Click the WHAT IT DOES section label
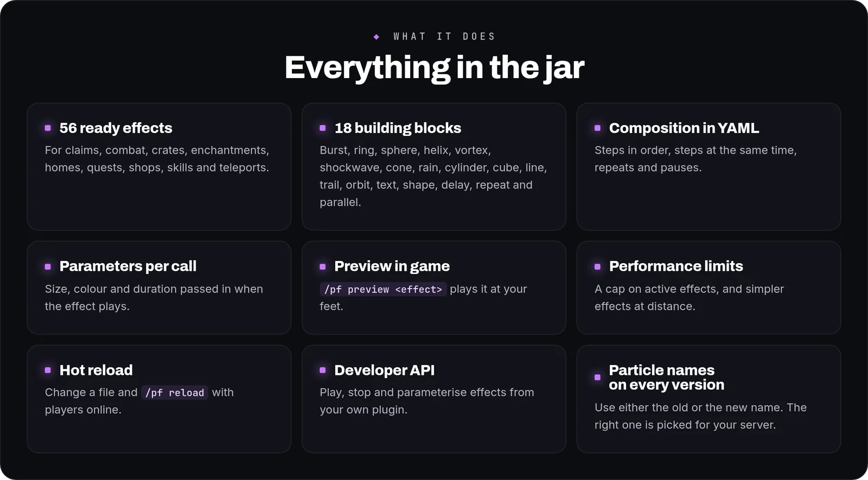 (x=444, y=36)
